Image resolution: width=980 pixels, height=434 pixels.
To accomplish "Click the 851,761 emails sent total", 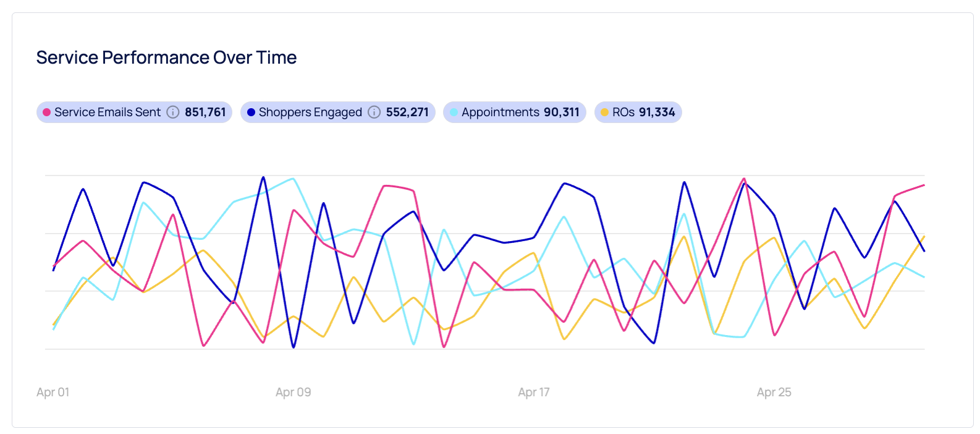I will click(x=205, y=112).
